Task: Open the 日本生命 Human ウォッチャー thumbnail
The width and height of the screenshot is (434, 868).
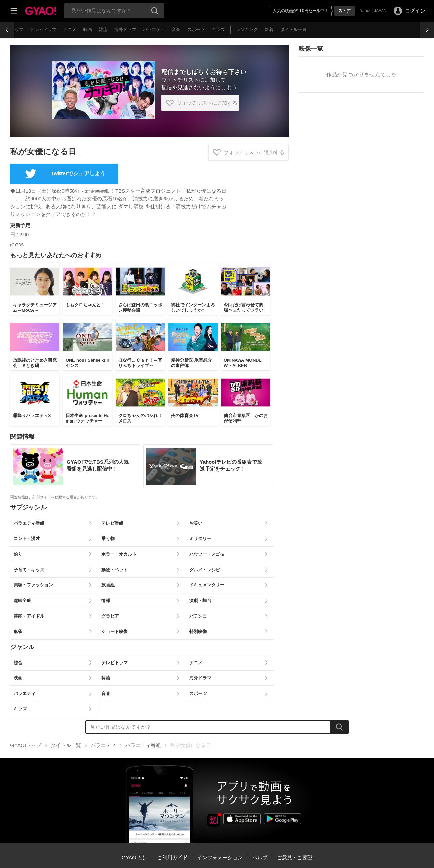Action: [88, 392]
